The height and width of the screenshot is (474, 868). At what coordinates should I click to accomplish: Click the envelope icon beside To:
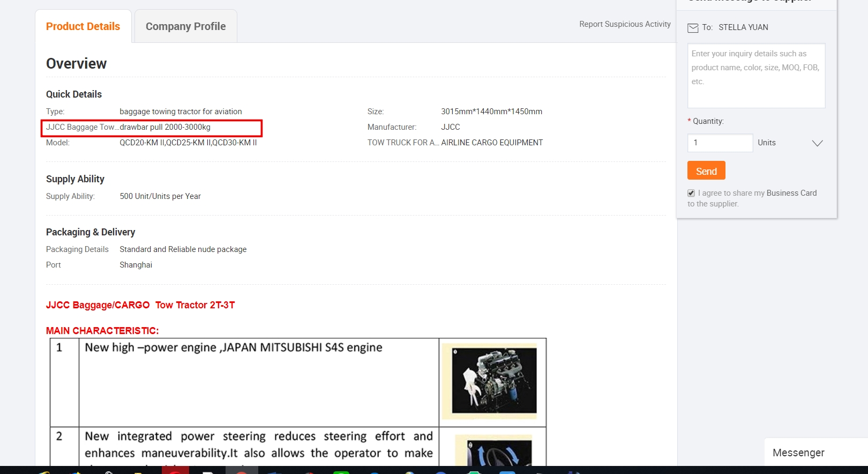[693, 28]
